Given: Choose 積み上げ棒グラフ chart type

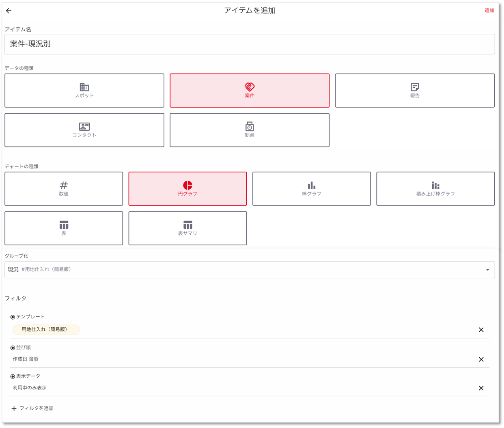Looking at the screenshot, I should pos(435,189).
